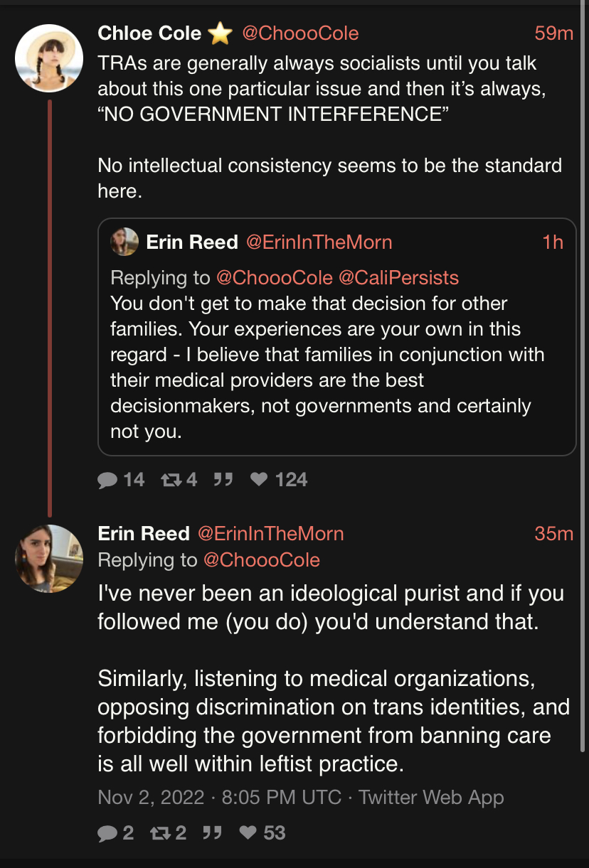Like Erin Reed's bottom tweet with heart
Viewport: 589px width, 868px height.
tap(248, 832)
